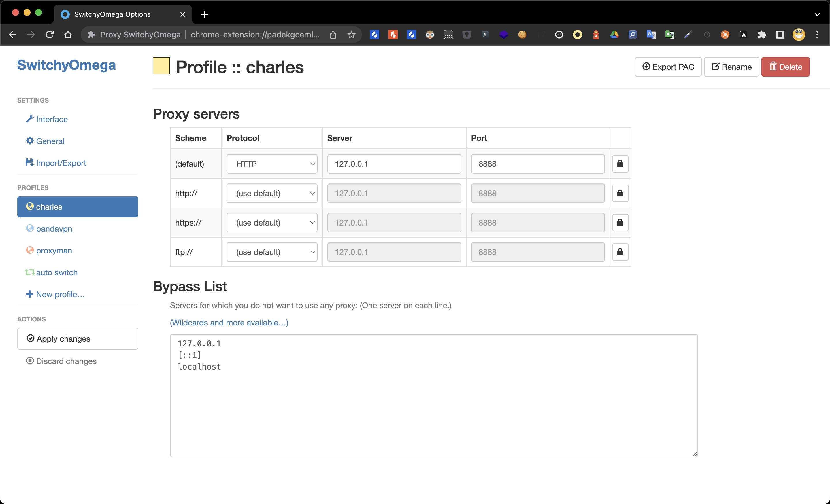
Task: Click the default Port input field
Action: [x=537, y=164]
